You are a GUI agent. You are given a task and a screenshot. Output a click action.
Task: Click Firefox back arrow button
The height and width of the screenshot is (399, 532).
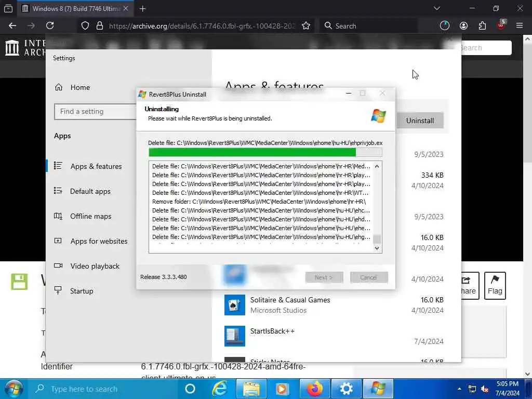(12, 26)
